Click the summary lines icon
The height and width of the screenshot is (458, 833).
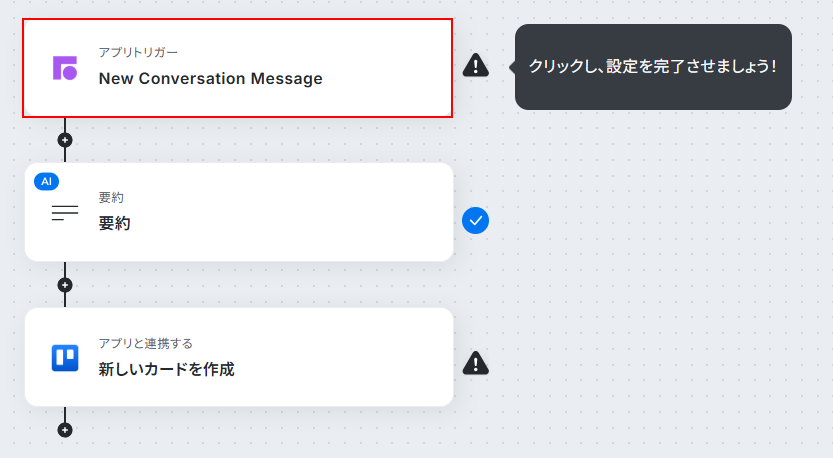click(x=65, y=213)
